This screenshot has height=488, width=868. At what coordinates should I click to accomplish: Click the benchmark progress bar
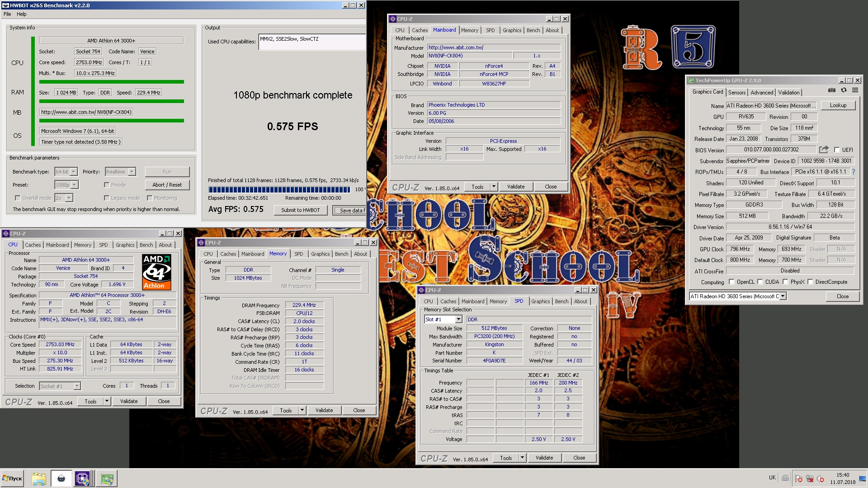pos(279,189)
